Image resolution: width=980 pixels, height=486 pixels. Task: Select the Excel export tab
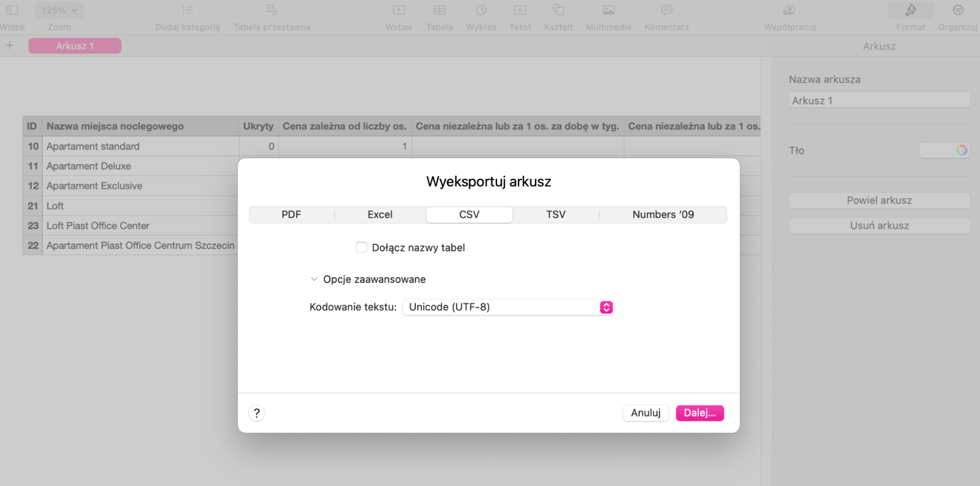(x=380, y=214)
